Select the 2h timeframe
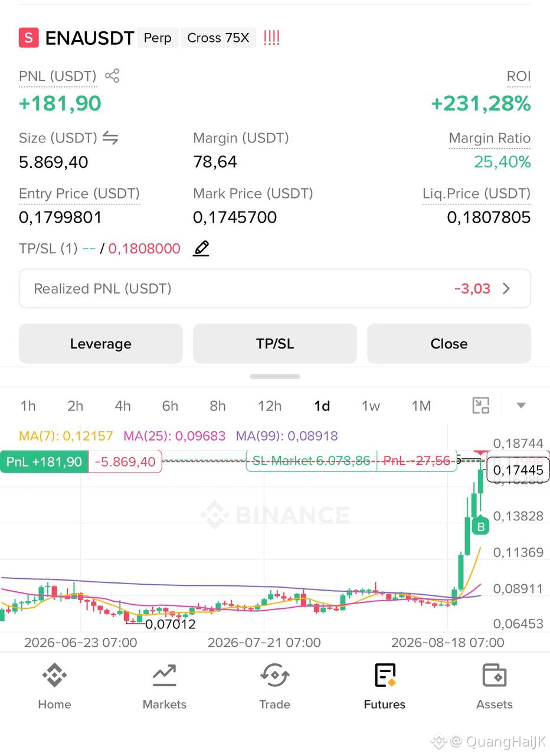Screen dimensions: 550x756 (x=75, y=406)
